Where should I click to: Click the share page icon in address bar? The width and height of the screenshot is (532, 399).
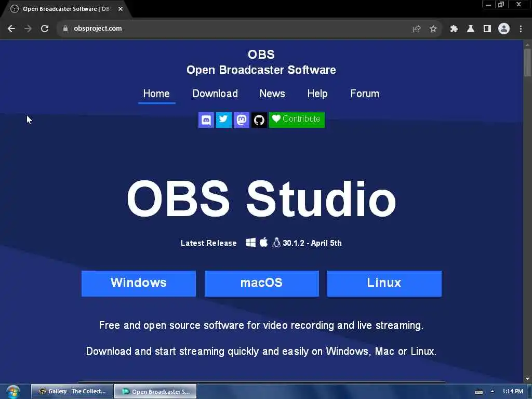(417, 29)
